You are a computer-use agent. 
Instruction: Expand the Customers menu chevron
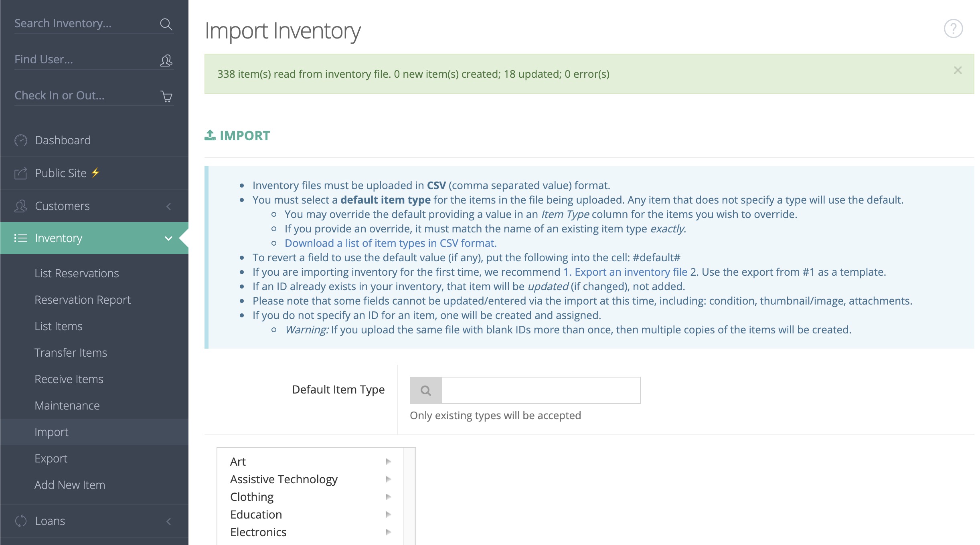[x=168, y=206]
